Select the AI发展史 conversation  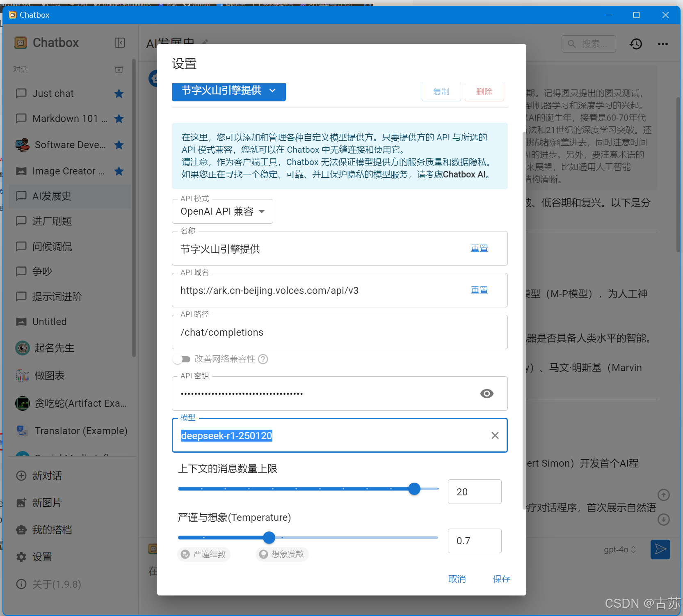coord(70,196)
